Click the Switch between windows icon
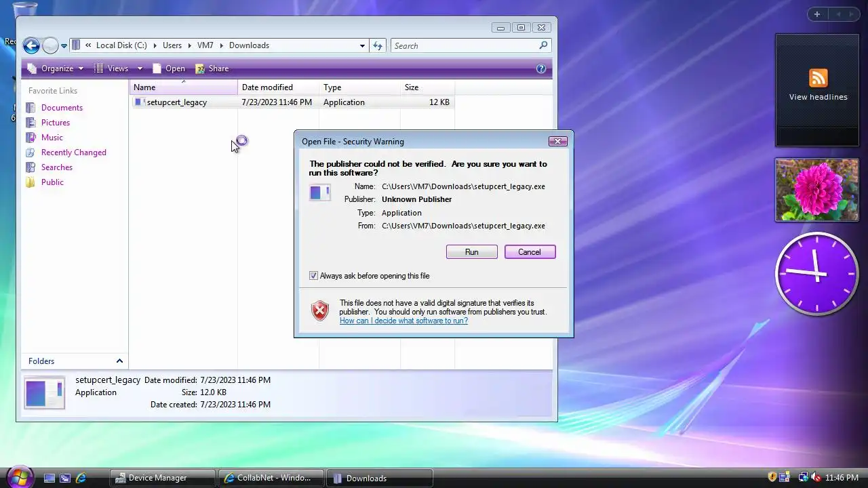 click(65, 478)
